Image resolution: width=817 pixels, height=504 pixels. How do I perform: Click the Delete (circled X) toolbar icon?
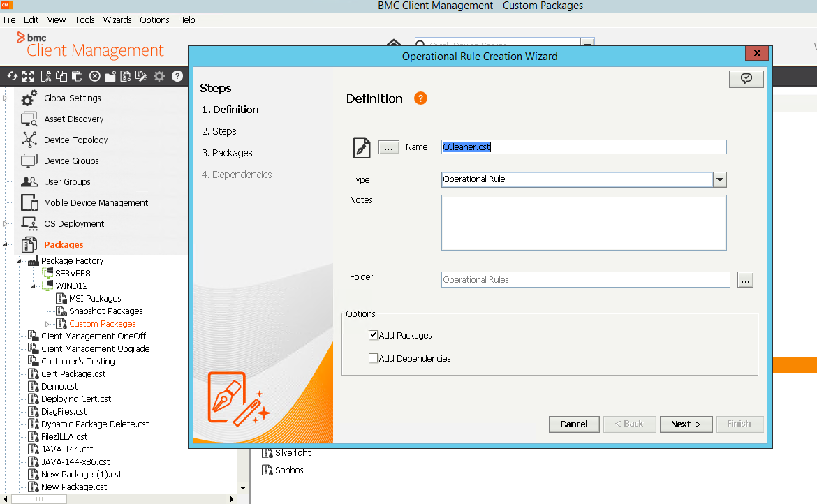pos(95,77)
